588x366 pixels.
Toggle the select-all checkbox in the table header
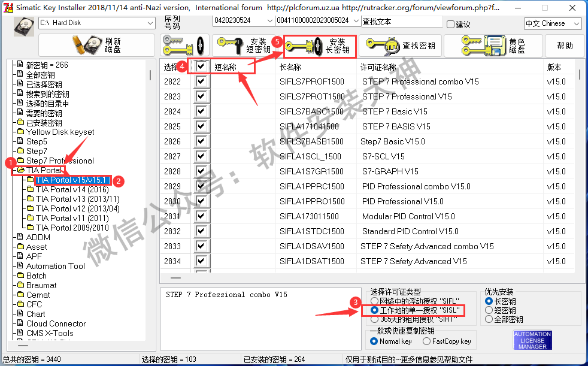point(201,66)
